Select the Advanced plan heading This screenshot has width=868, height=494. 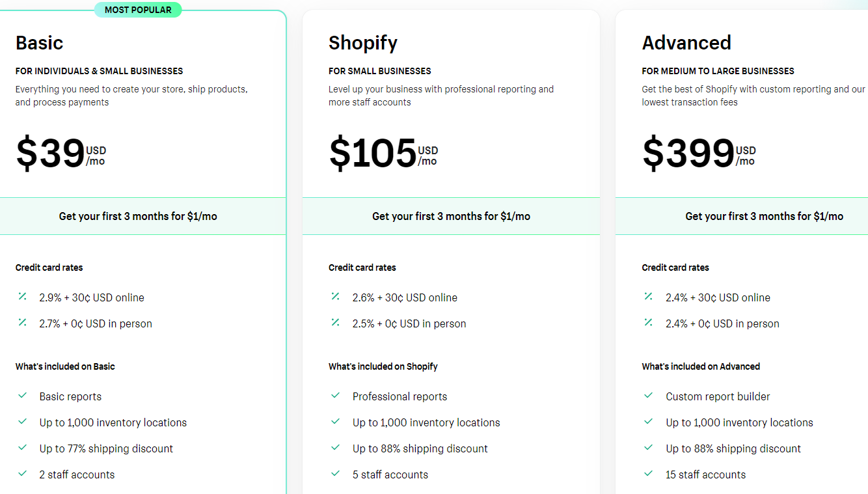pos(686,43)
